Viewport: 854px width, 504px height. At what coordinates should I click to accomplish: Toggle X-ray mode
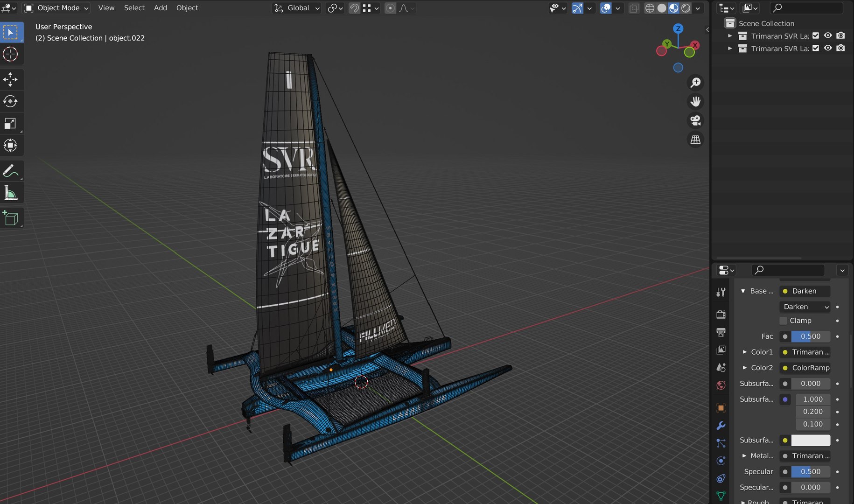click(634, 8)
